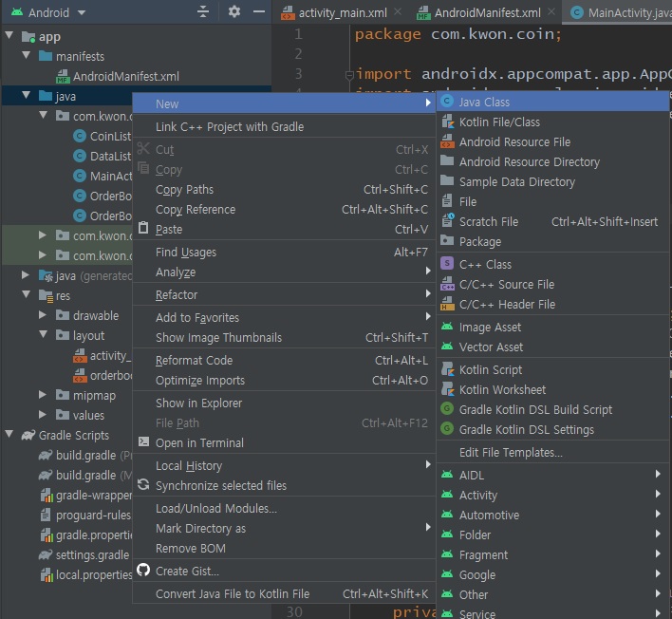This screenshot has height=619, width=672.
Task: Choose Reformat Code
Action: coord(284,360)
